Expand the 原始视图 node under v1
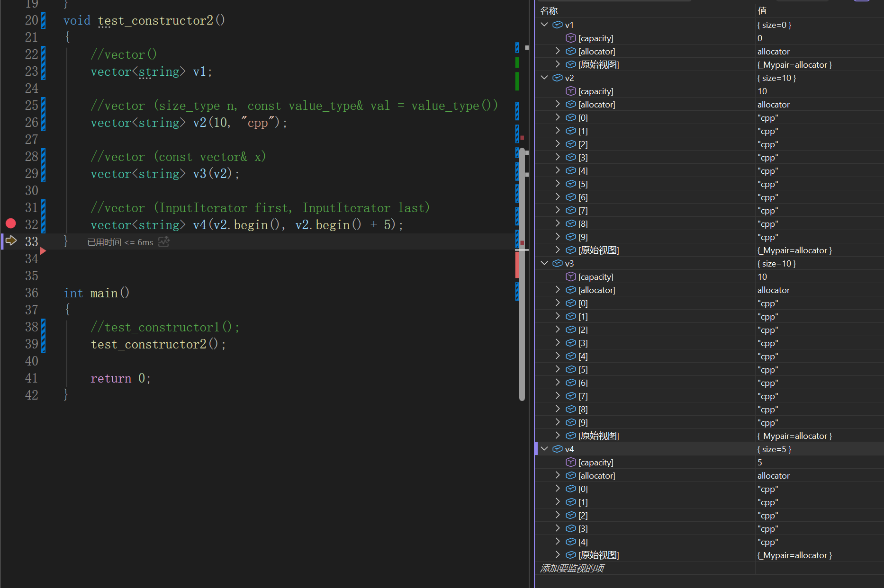 pos(558,64)
